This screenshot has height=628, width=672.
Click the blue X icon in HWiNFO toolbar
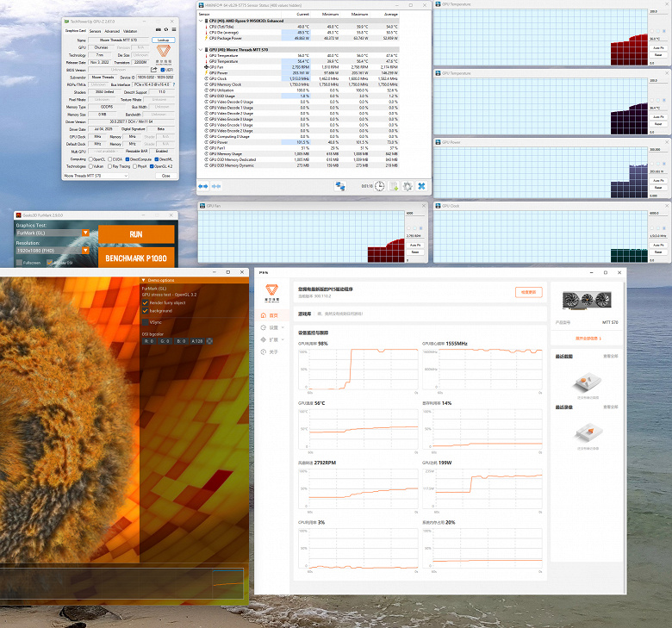pos(421,186)
